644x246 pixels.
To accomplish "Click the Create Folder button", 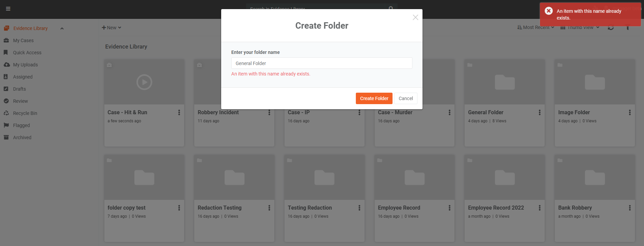I will (x=374, y=98).
